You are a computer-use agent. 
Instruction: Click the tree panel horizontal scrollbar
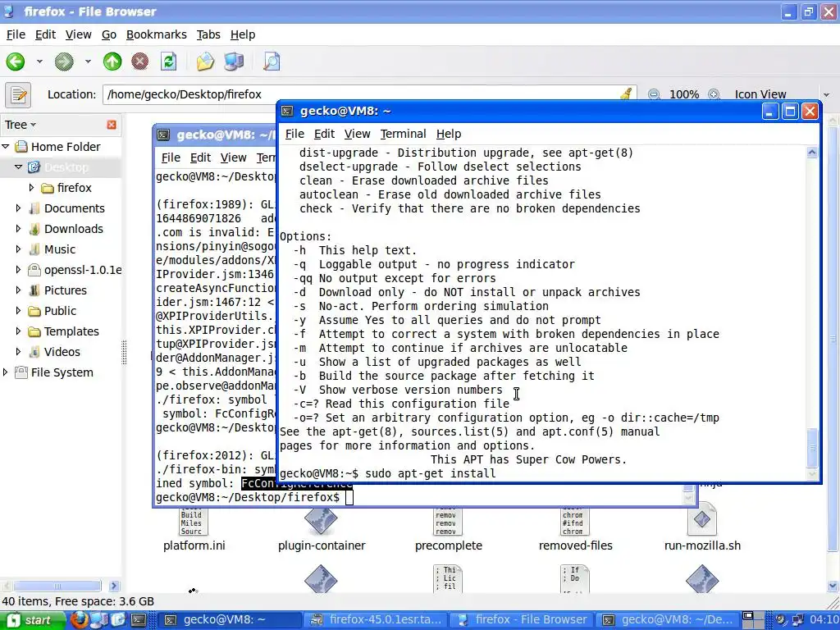pyautogui.click(x=57, y=586)
